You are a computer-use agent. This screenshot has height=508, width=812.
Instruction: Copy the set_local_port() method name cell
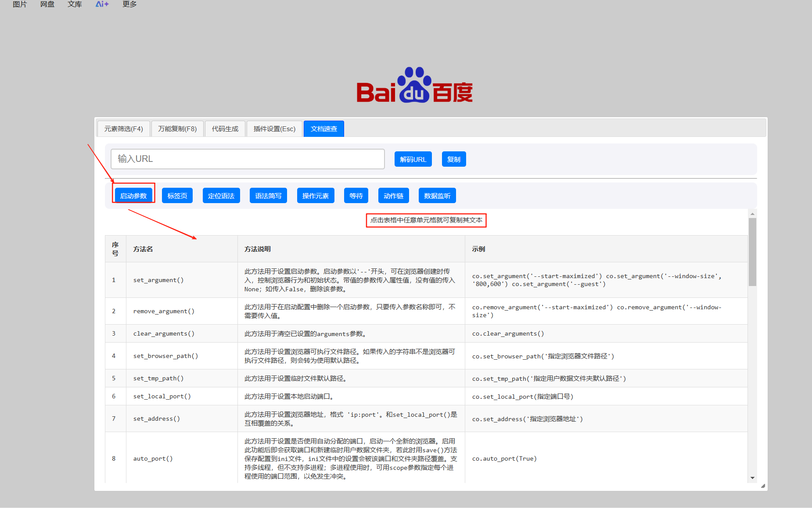click(182, 396)
